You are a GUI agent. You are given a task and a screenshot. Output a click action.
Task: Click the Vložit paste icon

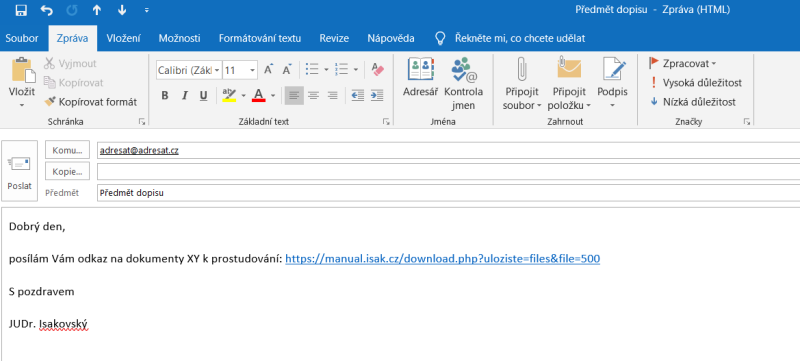point(22,71)
